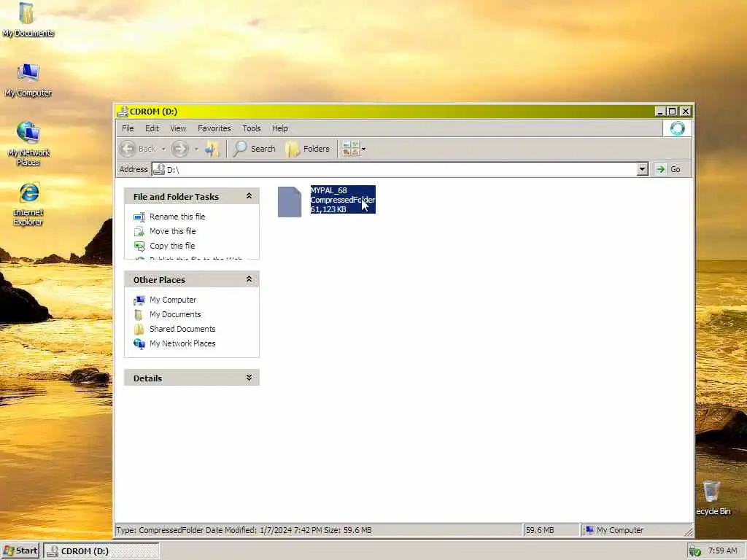747x560 pixels.
Task: Click the system tray network status icon
Action: tap(695, 551)
